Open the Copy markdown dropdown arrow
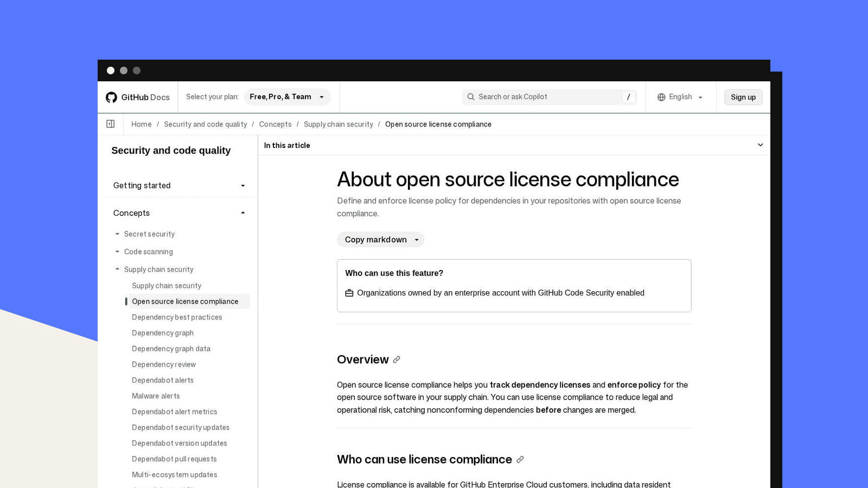This screenshot has height=488, width=868. tap(417, 240)
